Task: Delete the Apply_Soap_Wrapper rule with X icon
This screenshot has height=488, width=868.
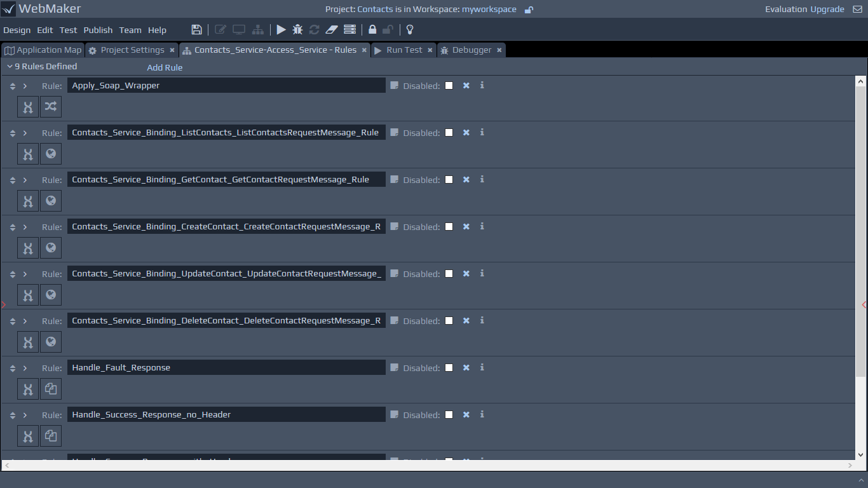Action: click(466, 85)
